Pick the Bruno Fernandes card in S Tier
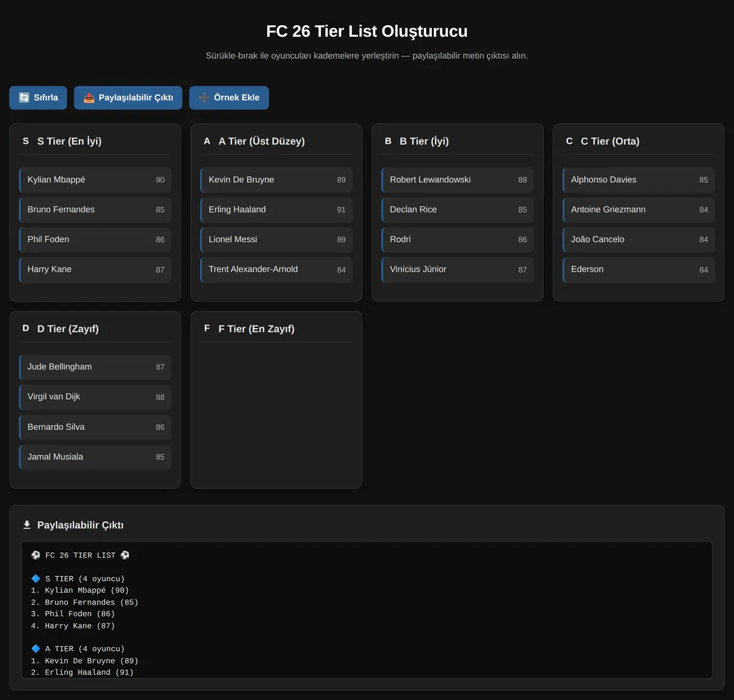The height and width of the screenshot is (700, 734). point(95,210)
